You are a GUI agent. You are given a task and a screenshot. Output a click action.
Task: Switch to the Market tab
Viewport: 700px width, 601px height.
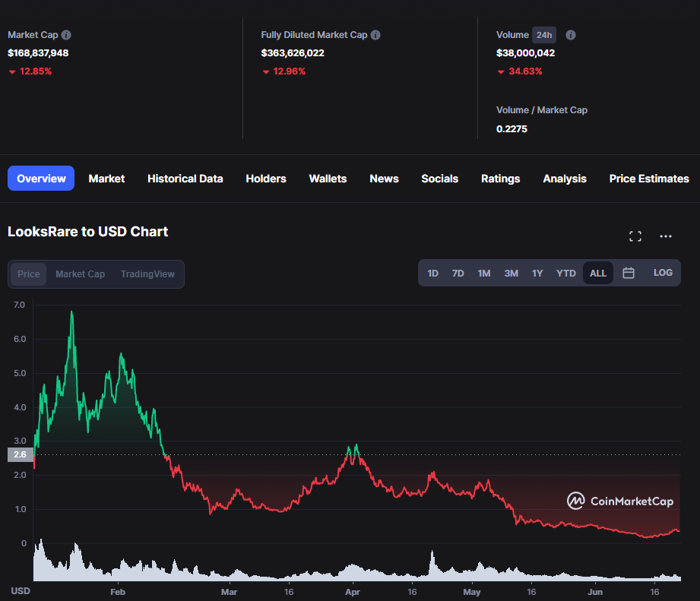(106, 179)
